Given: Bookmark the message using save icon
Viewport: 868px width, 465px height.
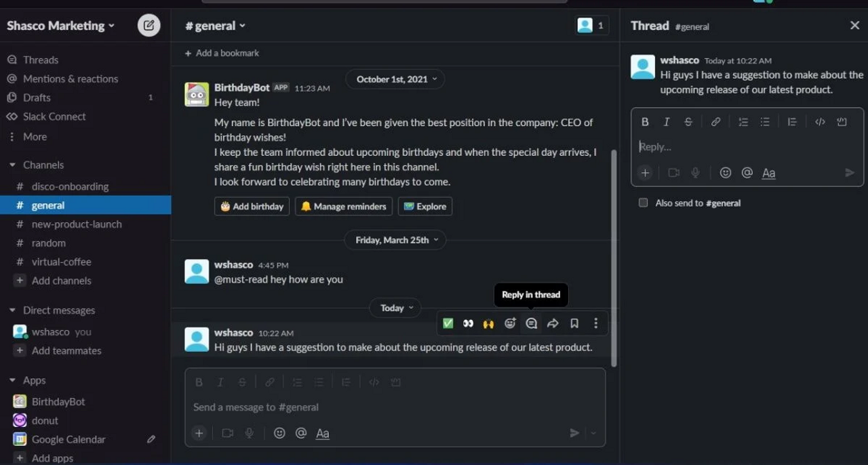Looking at the screenshot, I should pos(574,323).
